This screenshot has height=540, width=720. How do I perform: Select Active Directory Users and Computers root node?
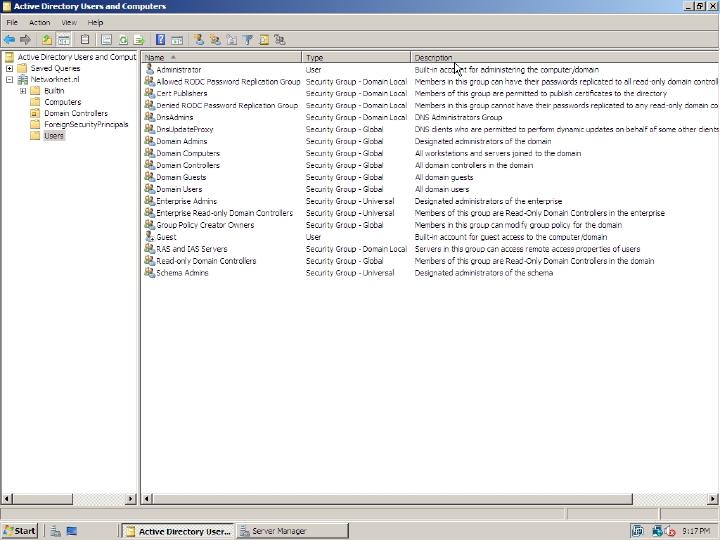click(77, 57)
